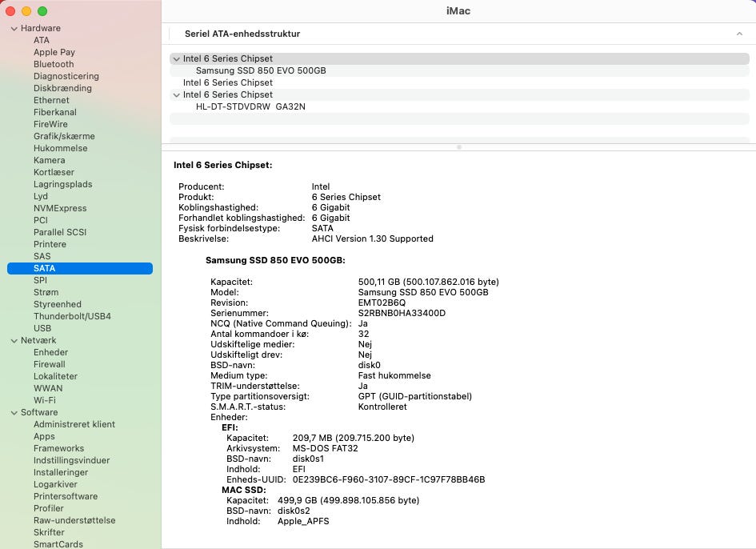Image resolution: width=756 pixels, height=549 pixels.
Task: Select Installeringer under Software
Action: click(x=61, y=473)
